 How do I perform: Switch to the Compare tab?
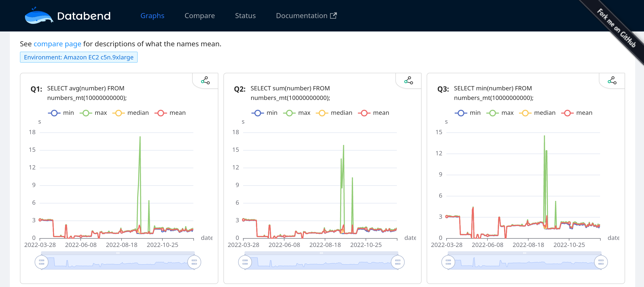199,16
